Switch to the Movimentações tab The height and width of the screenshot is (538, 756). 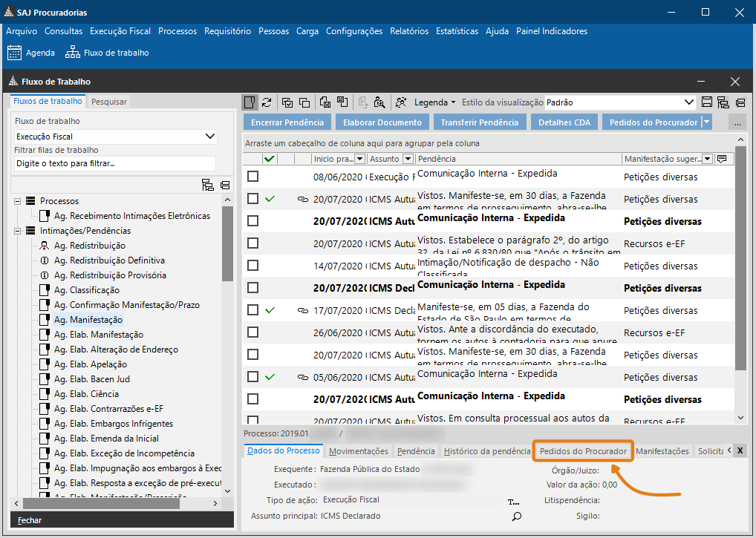point(358,451)
